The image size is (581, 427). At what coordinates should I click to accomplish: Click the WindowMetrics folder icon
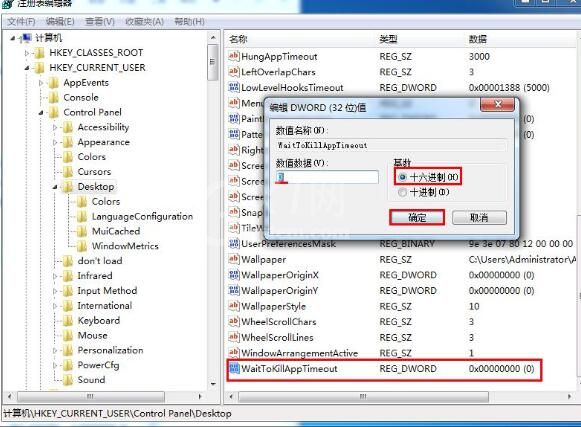coord(82,246)
